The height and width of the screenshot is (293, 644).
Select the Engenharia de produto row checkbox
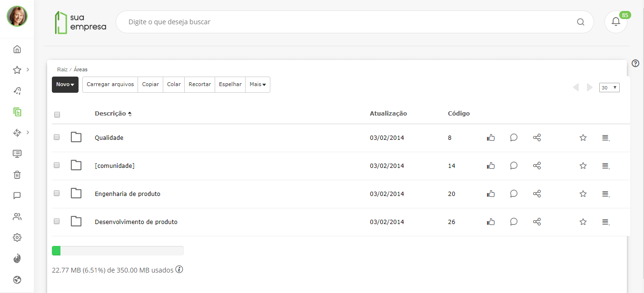click(57, 193)
